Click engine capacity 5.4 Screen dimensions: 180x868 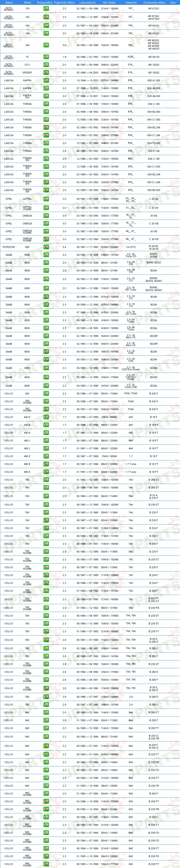coord(64,247)
